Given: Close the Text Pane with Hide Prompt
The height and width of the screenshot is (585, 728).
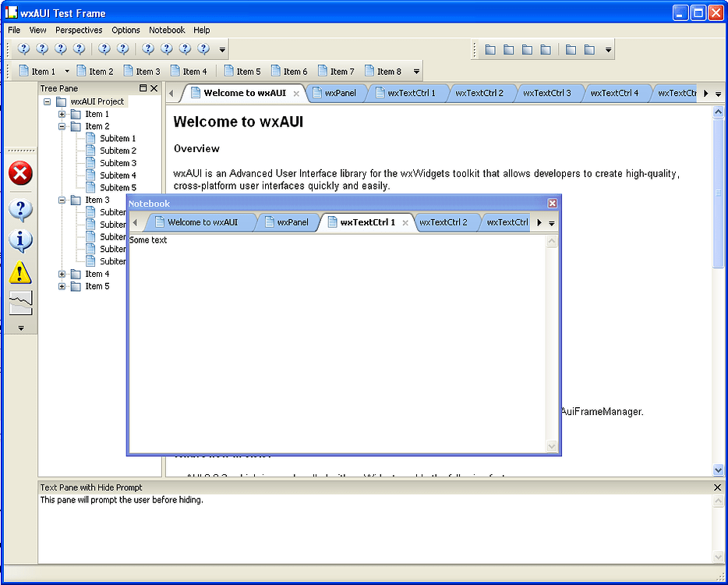Looking at the screenshot, I should [x=717, y=487].
